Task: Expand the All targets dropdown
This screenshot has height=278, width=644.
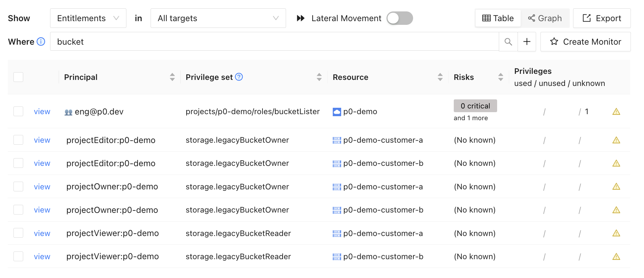Action: click(218, 18)
